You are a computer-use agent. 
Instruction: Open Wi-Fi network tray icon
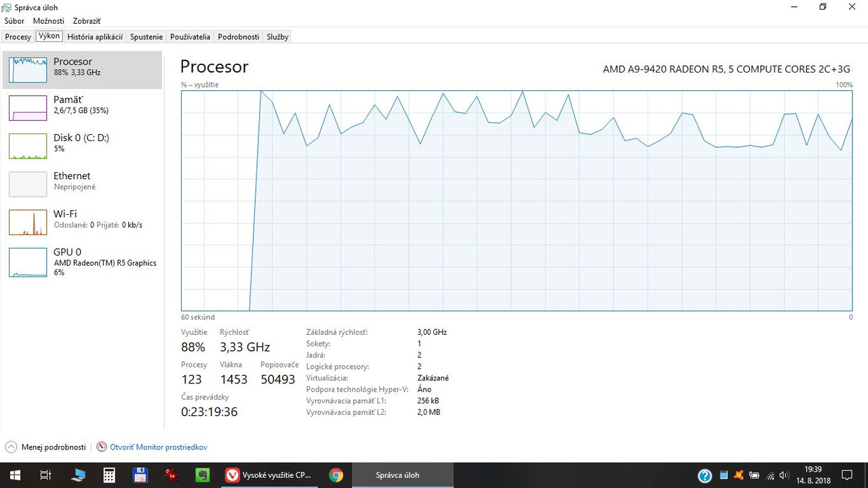coord(770,475)
